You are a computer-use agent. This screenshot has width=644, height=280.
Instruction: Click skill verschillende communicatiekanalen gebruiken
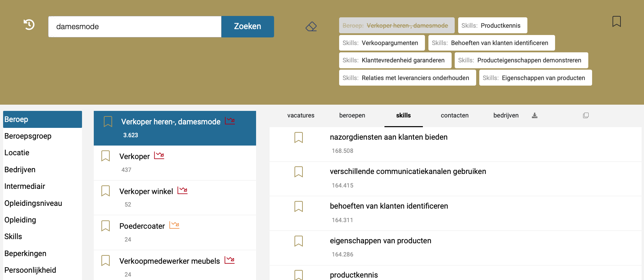(408, 172)
